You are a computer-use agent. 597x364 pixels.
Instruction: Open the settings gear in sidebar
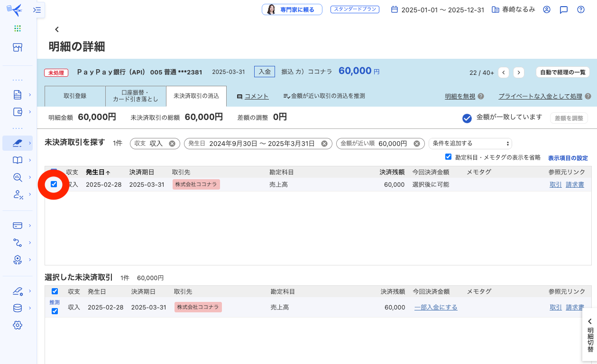18,325
